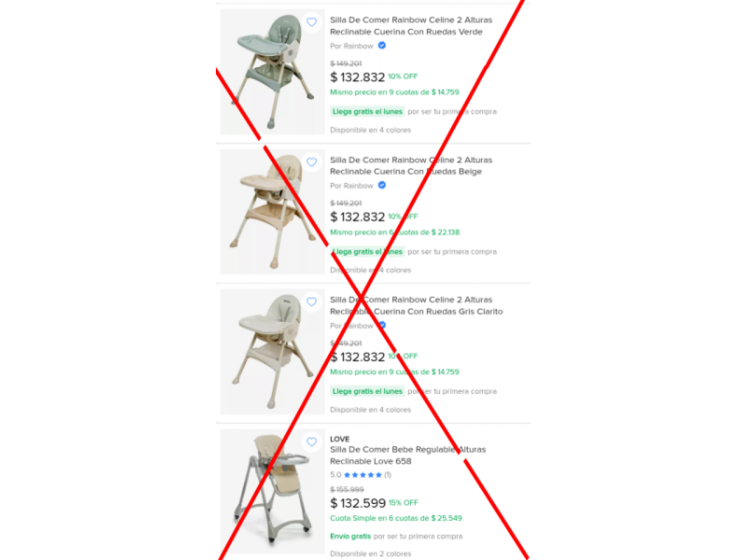Click the star rating of Love 658
Viewport: 747px width, 560px height.
(x=361, y=475)
